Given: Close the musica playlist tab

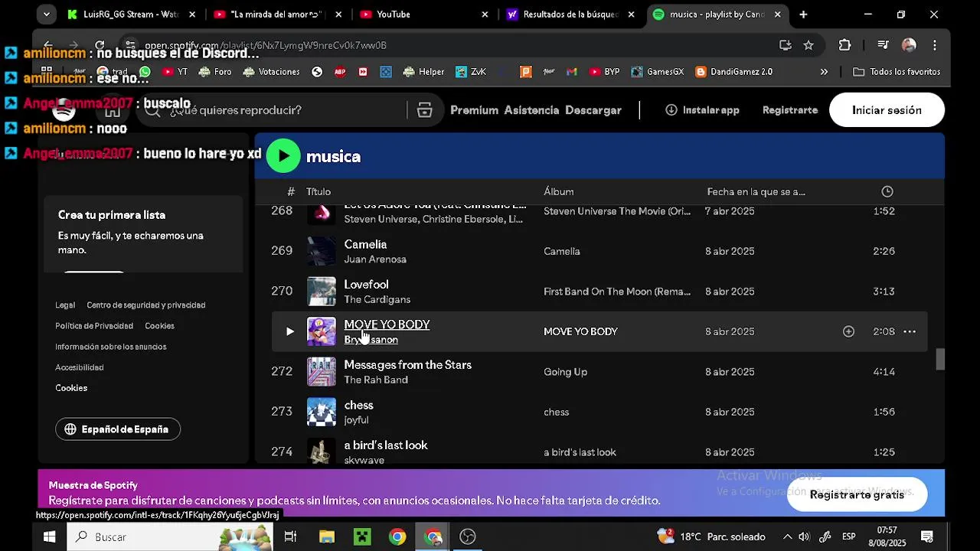Looking at the screenshot, I should (x=778, y=14).
